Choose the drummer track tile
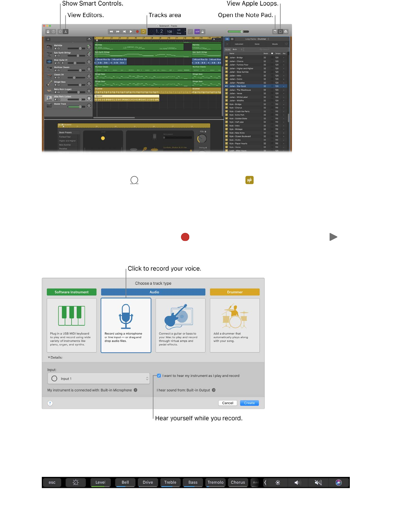Image resolution: width=418 pixels, height=532 pixels. point(235,325)
